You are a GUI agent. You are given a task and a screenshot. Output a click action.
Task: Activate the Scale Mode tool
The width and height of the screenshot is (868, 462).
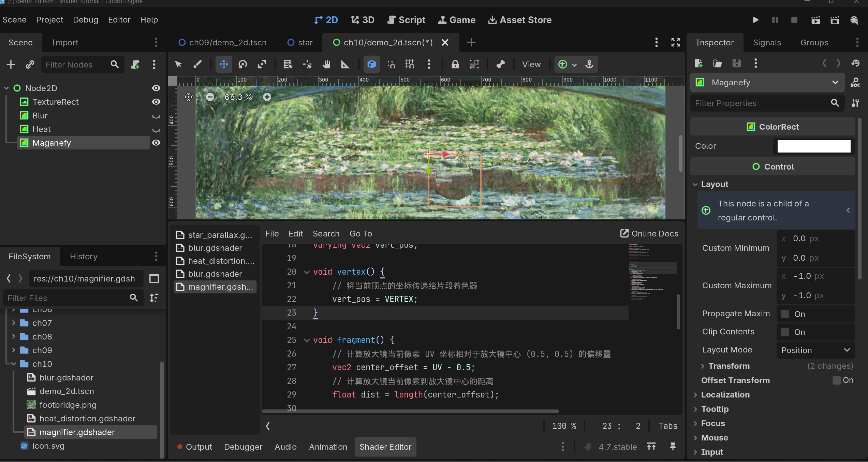pos(262,64)
